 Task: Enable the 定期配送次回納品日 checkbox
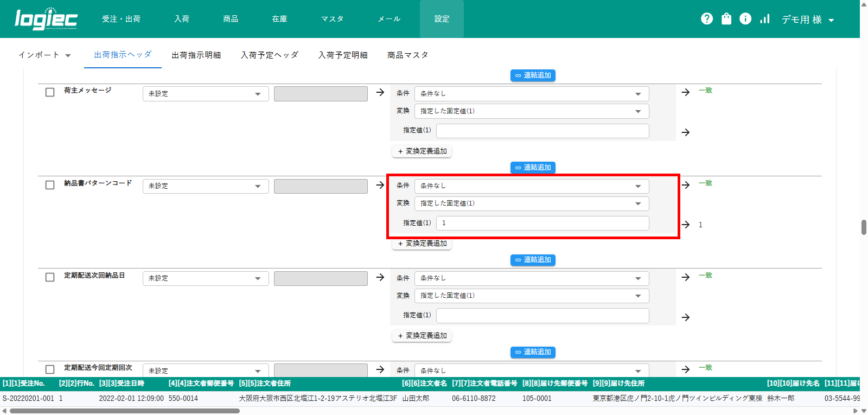pyautogui.click(x=50, y=277)
